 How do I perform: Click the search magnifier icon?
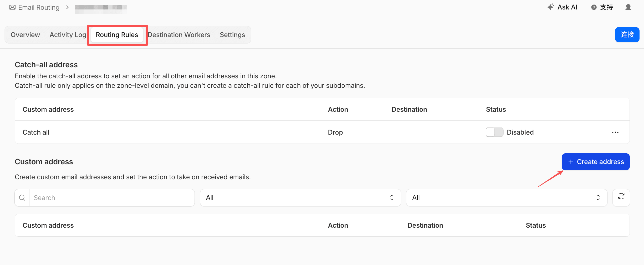[x=22, y=198]
